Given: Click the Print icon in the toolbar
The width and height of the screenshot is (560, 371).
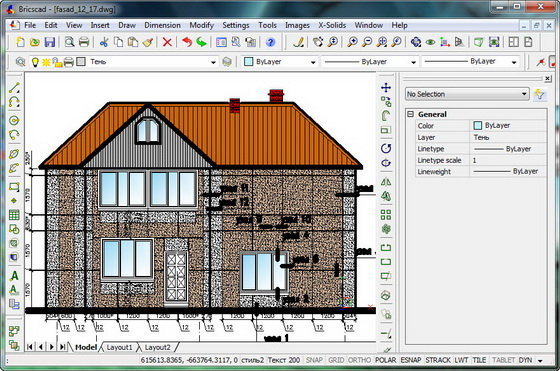Looking at the screenshot, I should [84, 42].
